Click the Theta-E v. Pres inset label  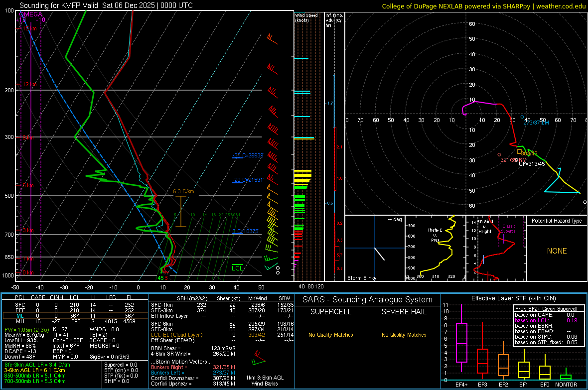click(435, 235)
